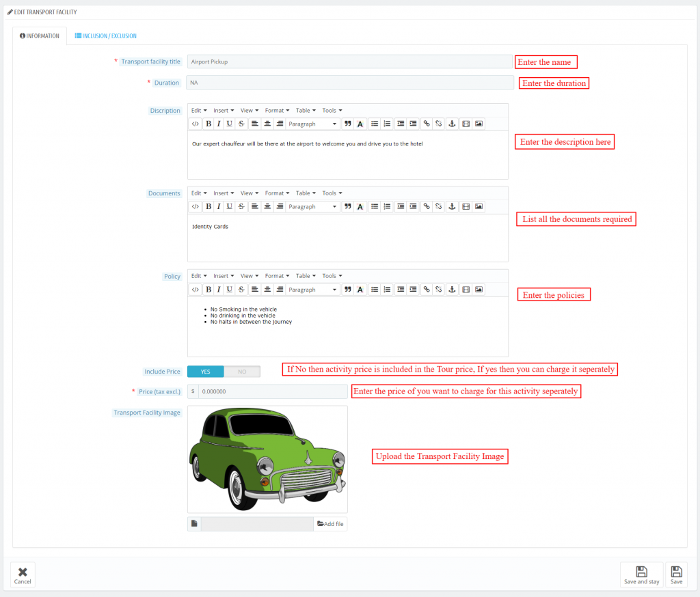
Task: Decrease indent in Policy editor toolbar
Action: click(401, 289)
